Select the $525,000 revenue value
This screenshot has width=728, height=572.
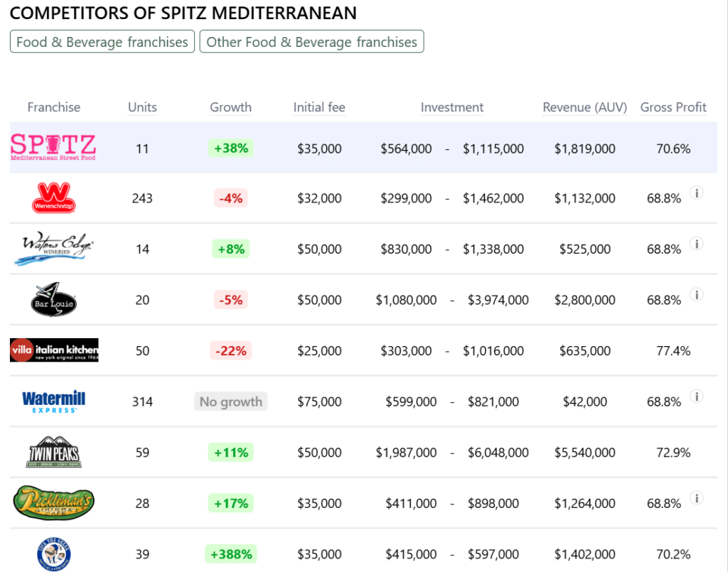pyautogui.click(x=584, y=249)
